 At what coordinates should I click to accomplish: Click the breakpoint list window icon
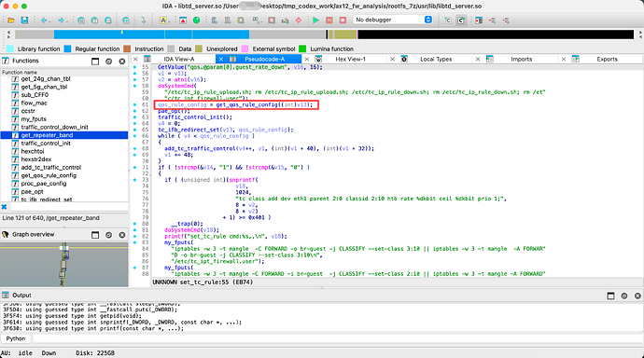(x=479, y=21)
